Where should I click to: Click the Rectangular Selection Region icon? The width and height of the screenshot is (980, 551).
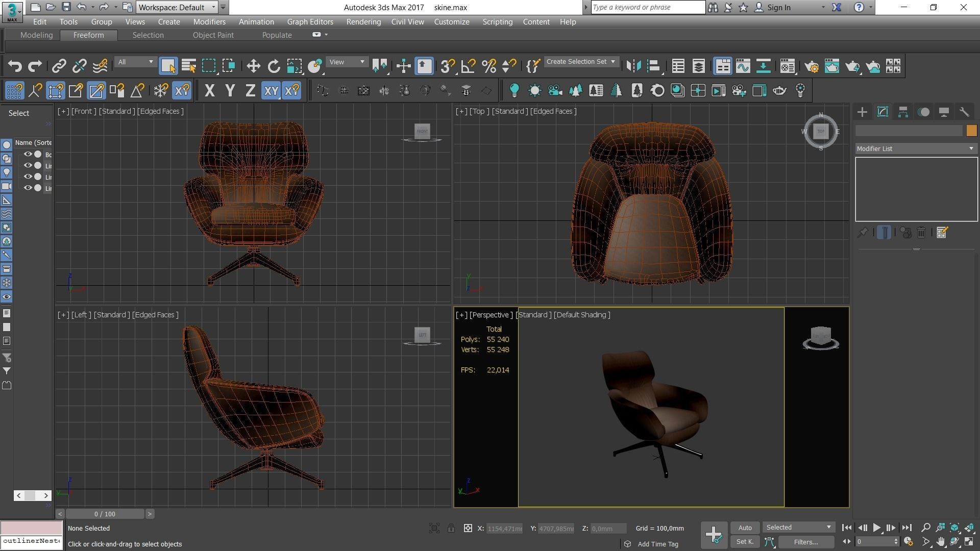(209, 66)
